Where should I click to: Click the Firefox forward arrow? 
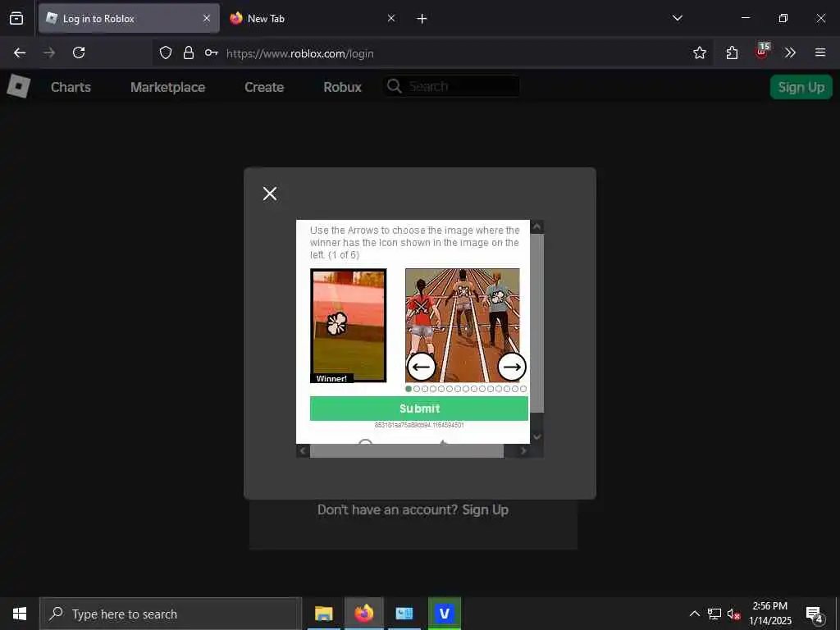[49, 52]
